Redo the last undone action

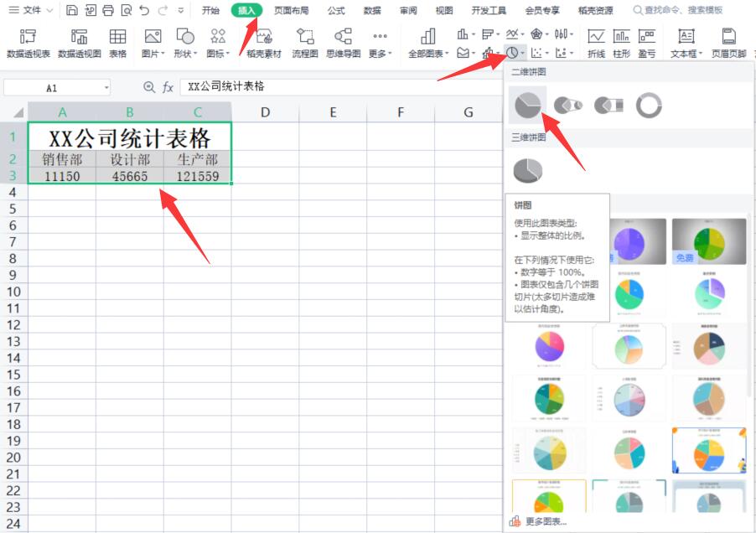pos(163,10)
